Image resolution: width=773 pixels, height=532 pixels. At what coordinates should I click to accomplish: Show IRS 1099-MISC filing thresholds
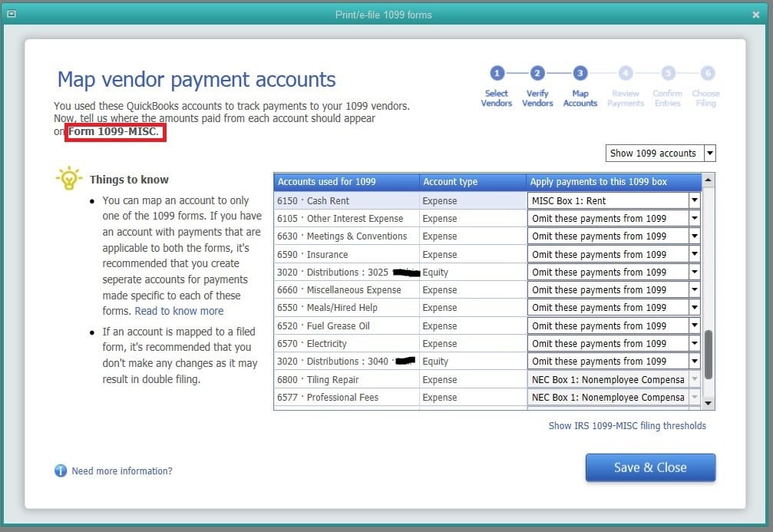pyautogui.click(x=627, y=425)
